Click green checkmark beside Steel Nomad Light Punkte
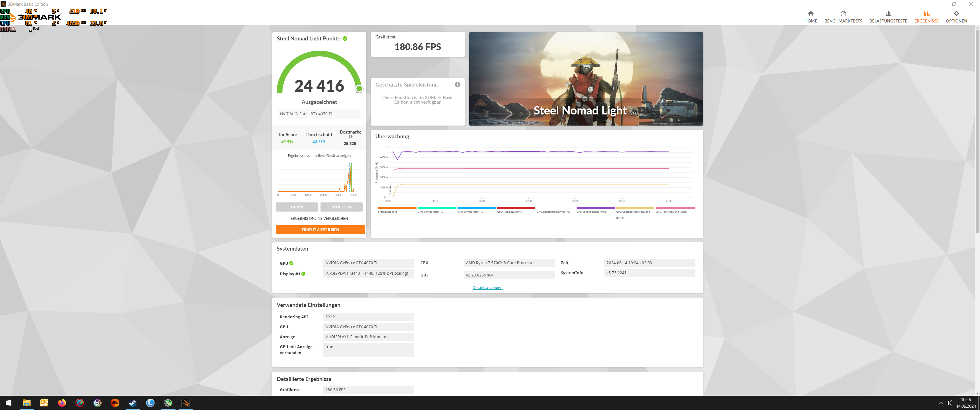This screenshot has height=410, width=980. (x=345, y=38)
